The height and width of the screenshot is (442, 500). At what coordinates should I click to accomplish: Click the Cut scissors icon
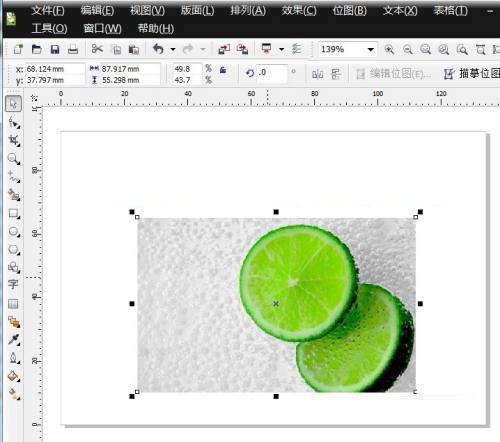pos(97,49)
